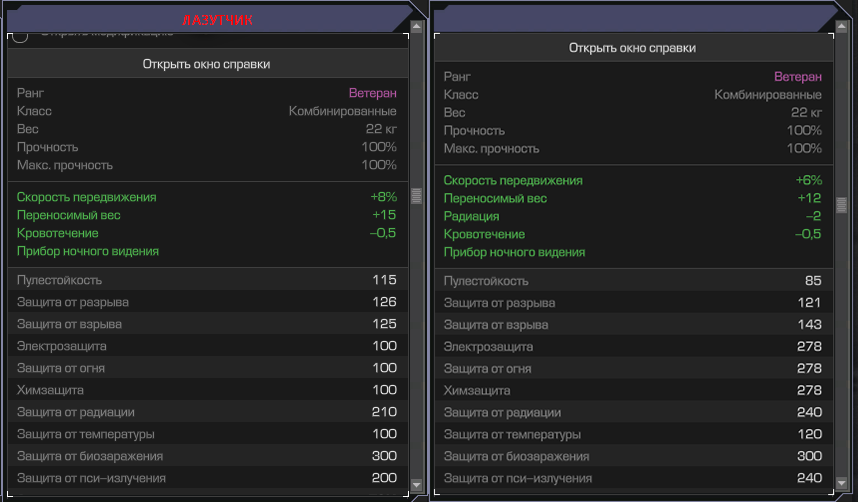Open help window in the Лазутчик panel
This screenshot has width=858, height=502.
click(207, 64)
